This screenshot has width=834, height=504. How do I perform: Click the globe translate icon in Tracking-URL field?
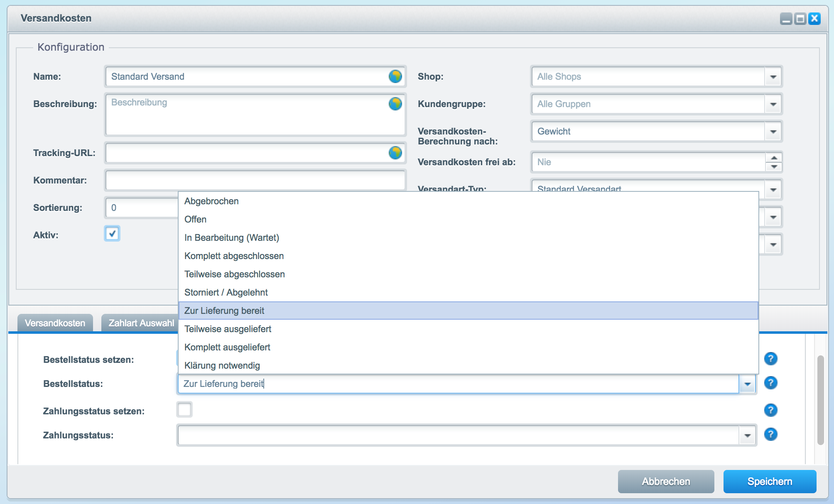point(395,153)
